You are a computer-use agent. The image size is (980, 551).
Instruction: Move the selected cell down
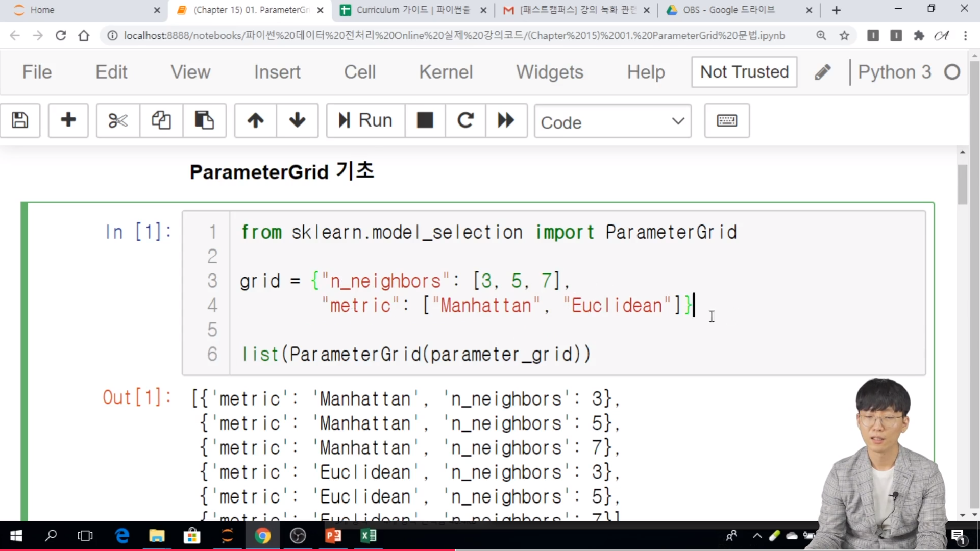pos(297,121)
